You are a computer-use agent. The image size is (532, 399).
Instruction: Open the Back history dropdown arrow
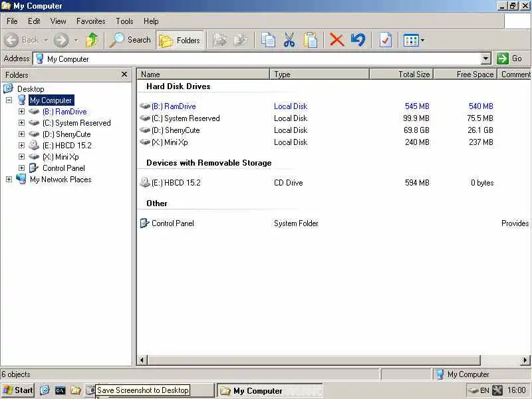(x=46, y=40)
